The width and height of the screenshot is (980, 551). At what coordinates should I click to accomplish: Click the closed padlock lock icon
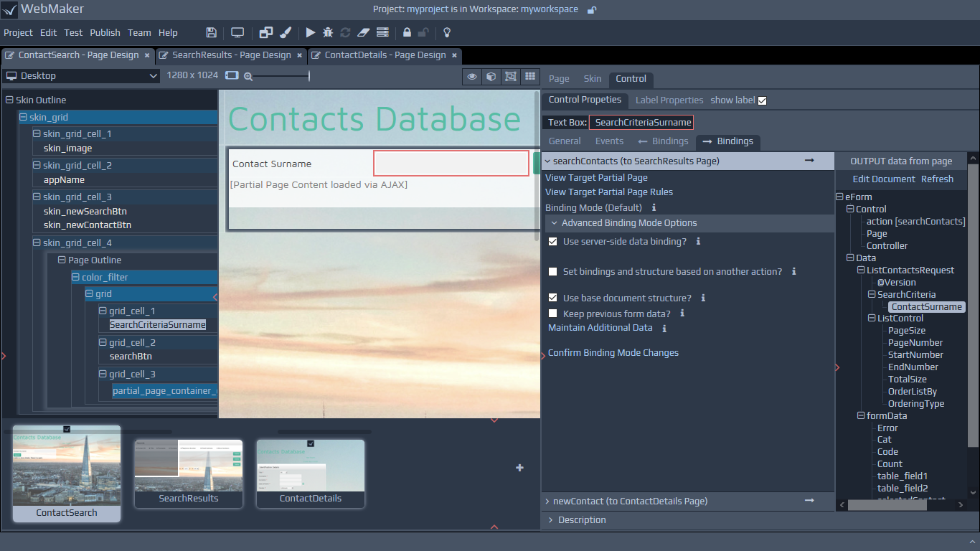407,32
